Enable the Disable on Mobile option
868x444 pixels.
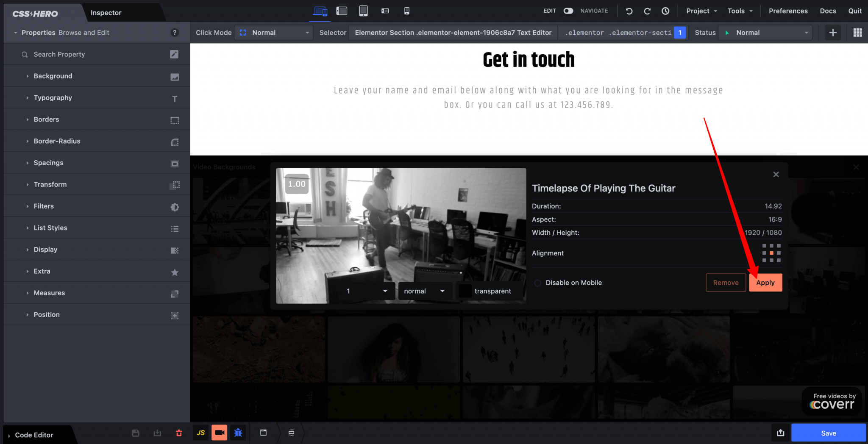537,283
